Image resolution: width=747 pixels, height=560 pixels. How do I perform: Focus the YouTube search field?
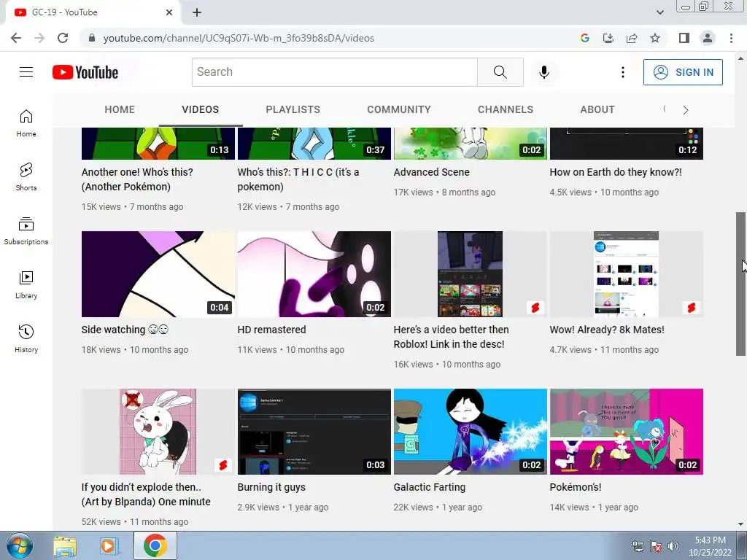(334, 72)
